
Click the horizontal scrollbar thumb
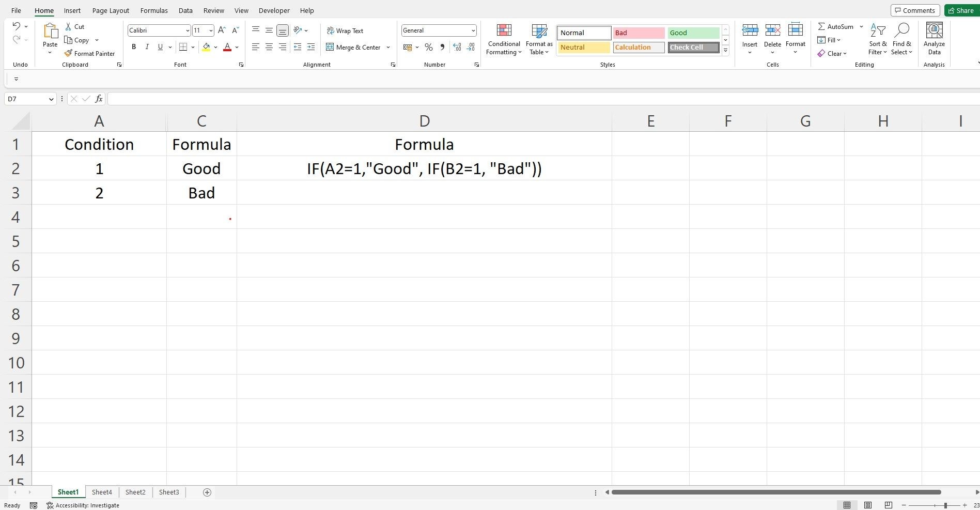tap(776, 492)
